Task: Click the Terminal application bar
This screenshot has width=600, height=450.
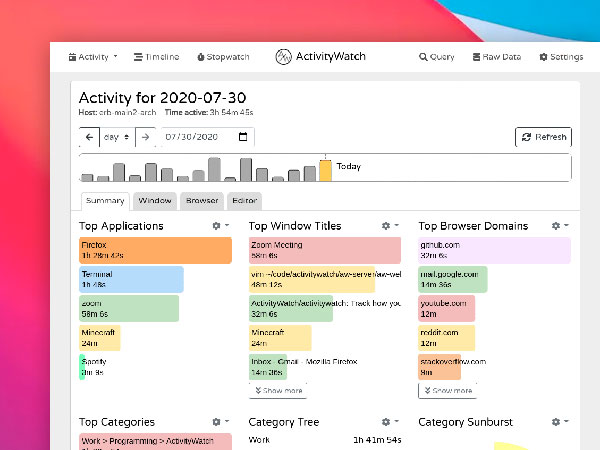Action: [x=131, y=279]
